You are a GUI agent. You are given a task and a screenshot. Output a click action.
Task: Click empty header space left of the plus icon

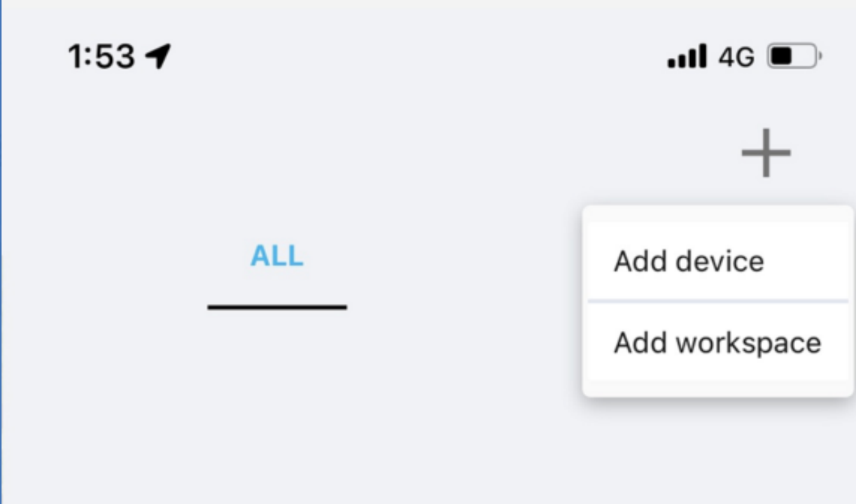click(420, 153)
